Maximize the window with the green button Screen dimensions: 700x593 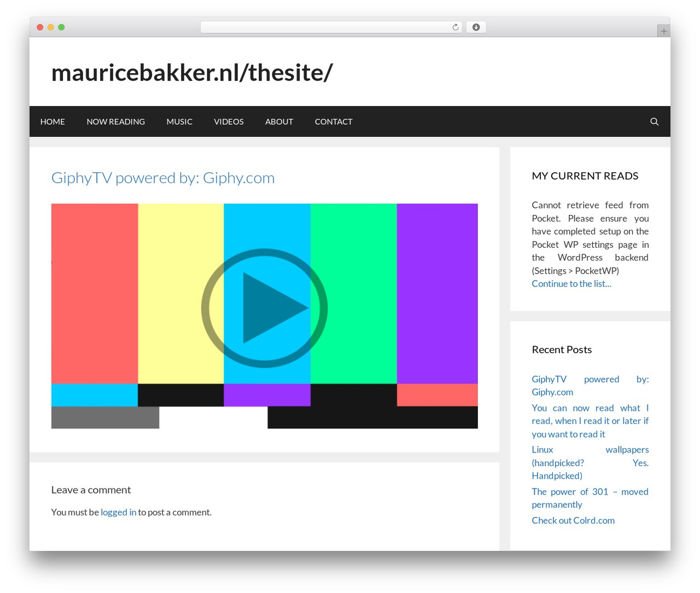[x=61, y=27]
